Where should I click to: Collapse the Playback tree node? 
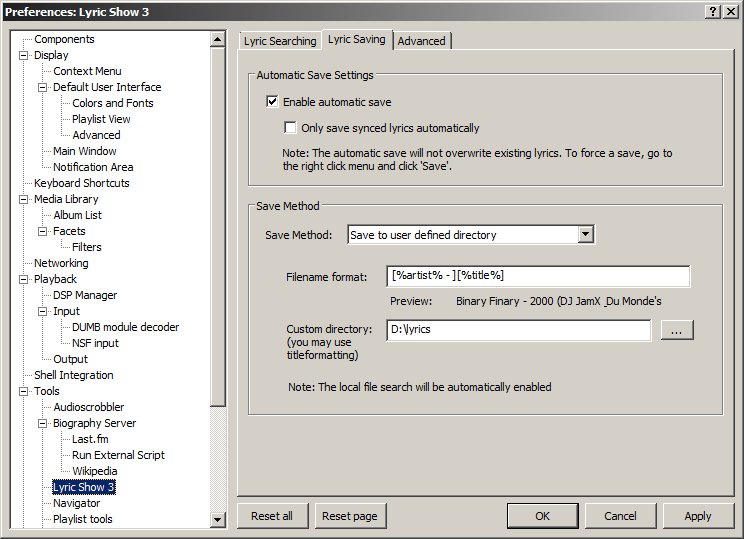pyautogui.click(x=24, y=280)
